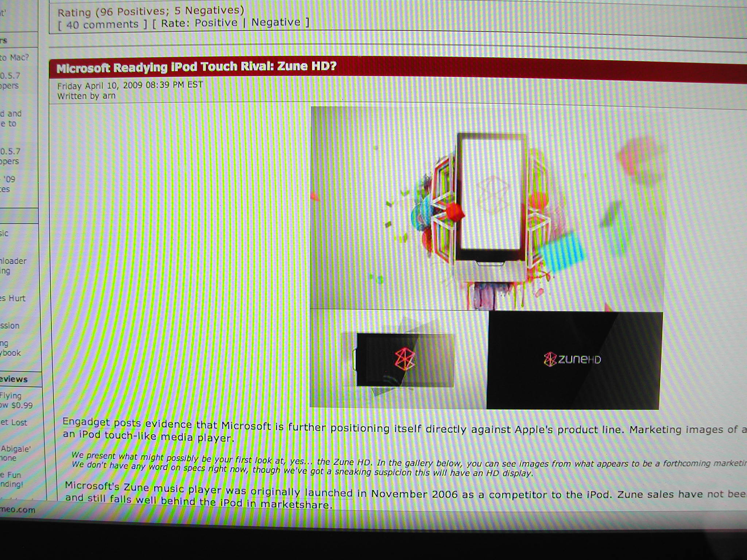Open sidebar link ending 'to Mac?'
The height and width of the screenshot is (560, 747).
(14, 58)
